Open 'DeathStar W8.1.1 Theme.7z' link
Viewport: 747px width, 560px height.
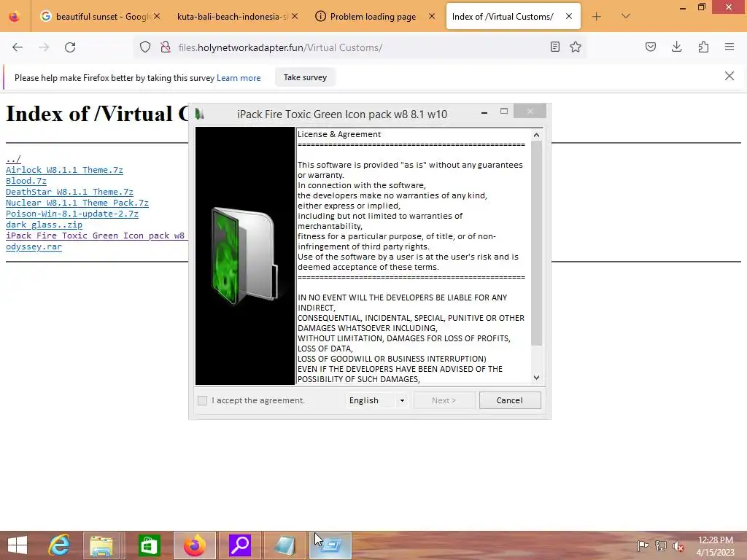69,192
